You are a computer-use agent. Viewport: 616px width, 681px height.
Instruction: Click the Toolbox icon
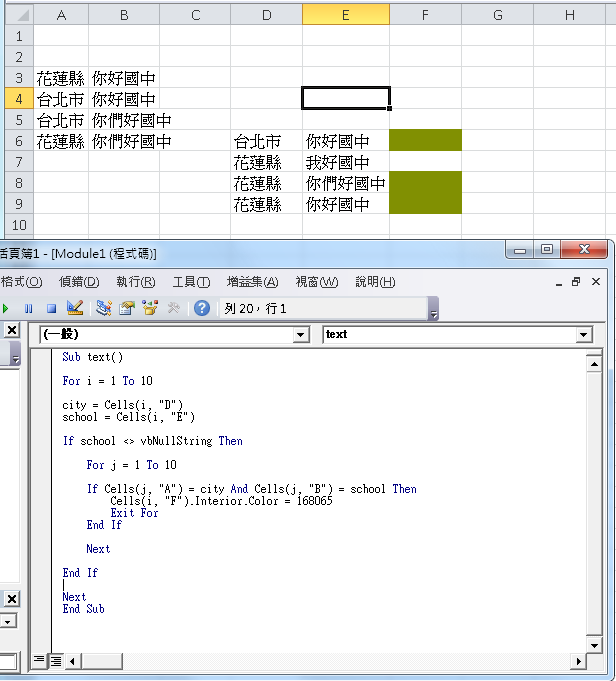pyautogui.click(x=173, y=308)
